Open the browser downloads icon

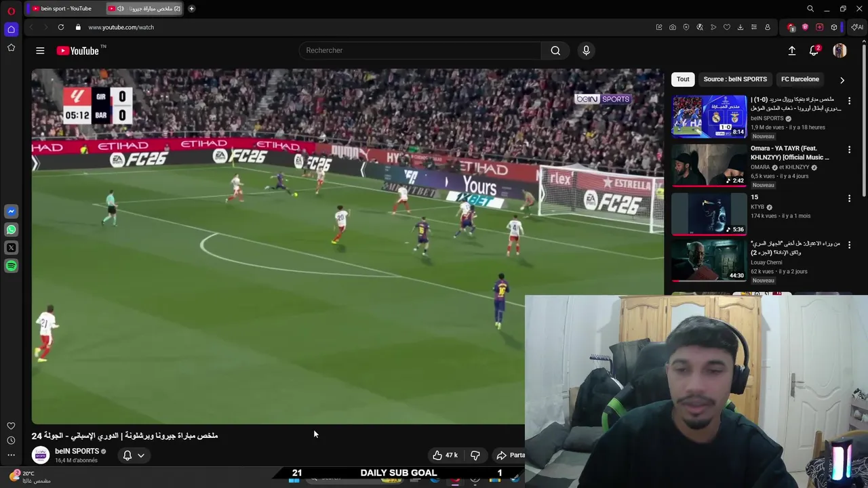740,27
